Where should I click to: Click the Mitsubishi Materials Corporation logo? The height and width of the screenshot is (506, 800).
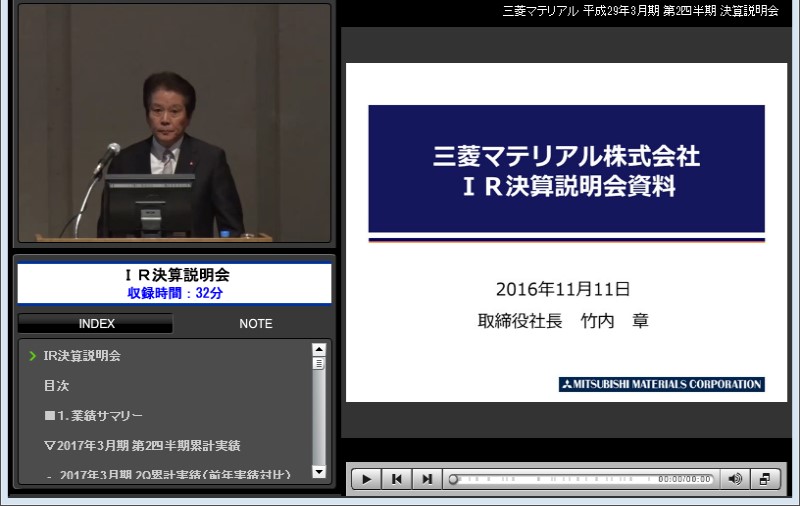coord(662,384)
